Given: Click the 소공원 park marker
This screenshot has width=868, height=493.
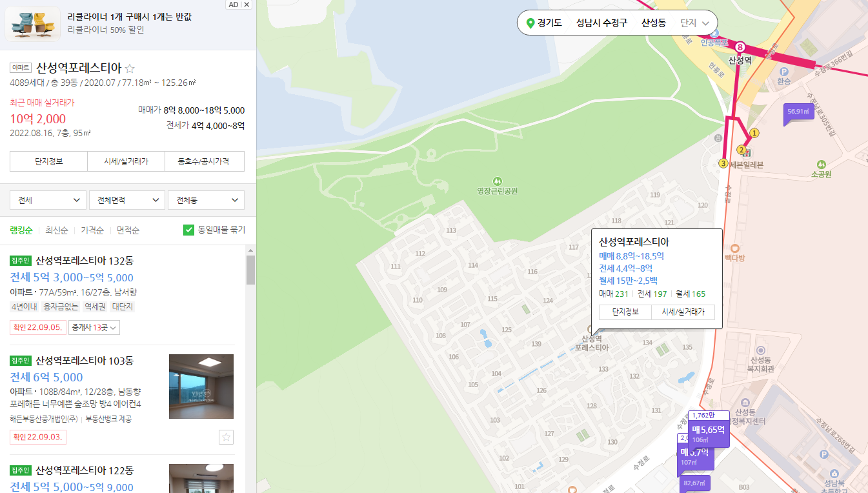Looking at the screenshot, I should [821, 164].
